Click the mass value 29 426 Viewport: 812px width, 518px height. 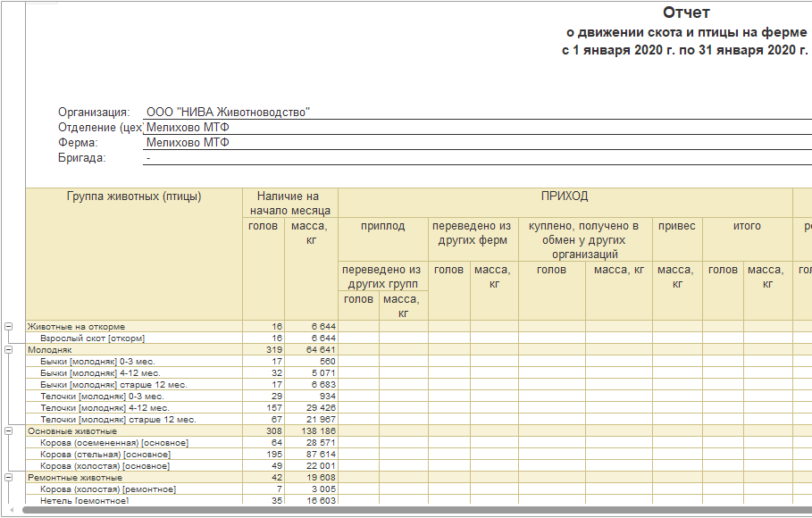click(x=321, y=408)
